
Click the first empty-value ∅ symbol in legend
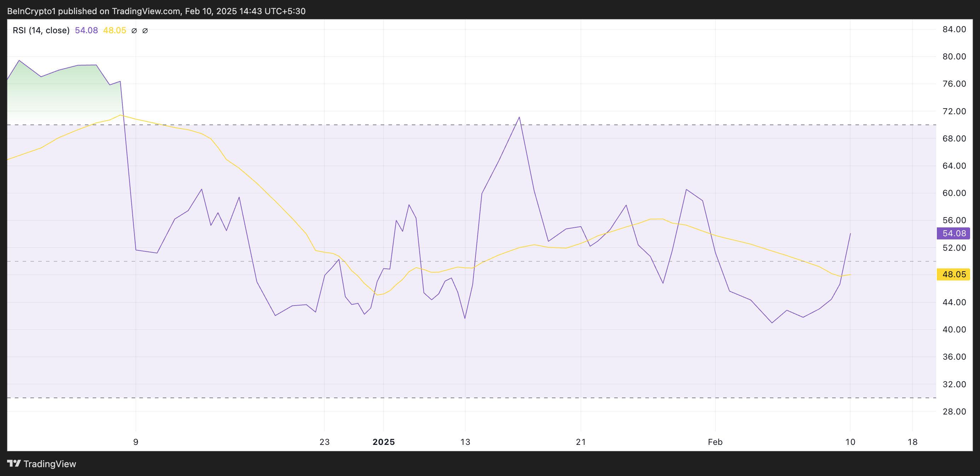tap(134, 30)
